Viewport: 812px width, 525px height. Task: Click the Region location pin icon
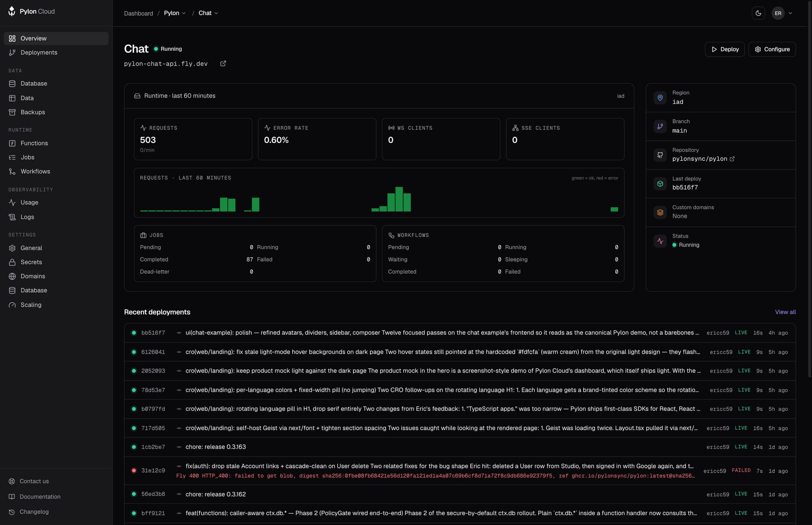(x=660, y=98)
